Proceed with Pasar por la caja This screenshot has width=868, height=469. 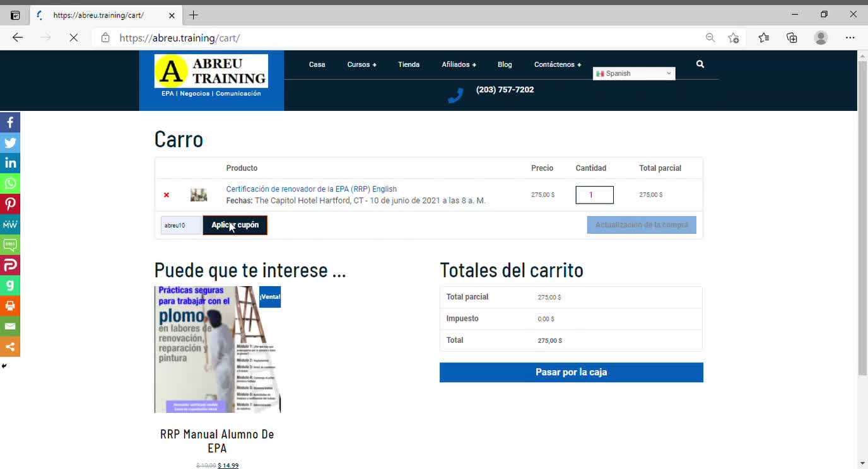(x=572, y=372)
